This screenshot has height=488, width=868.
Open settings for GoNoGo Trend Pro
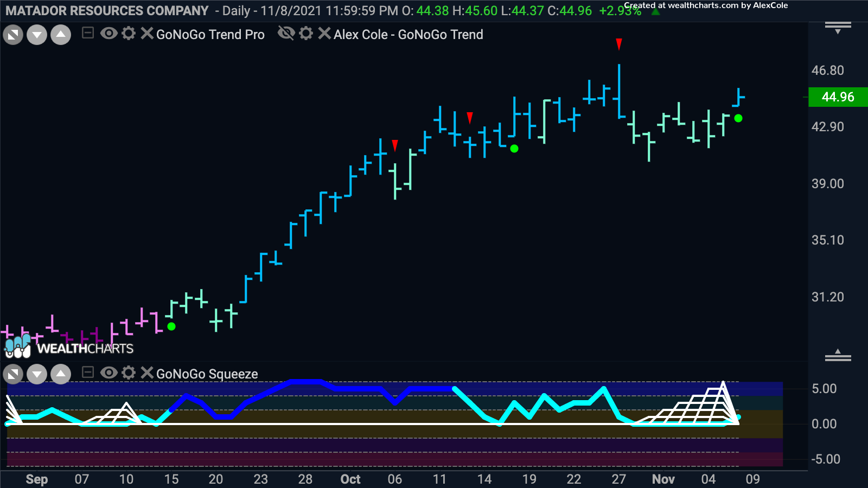coord(129,34)
